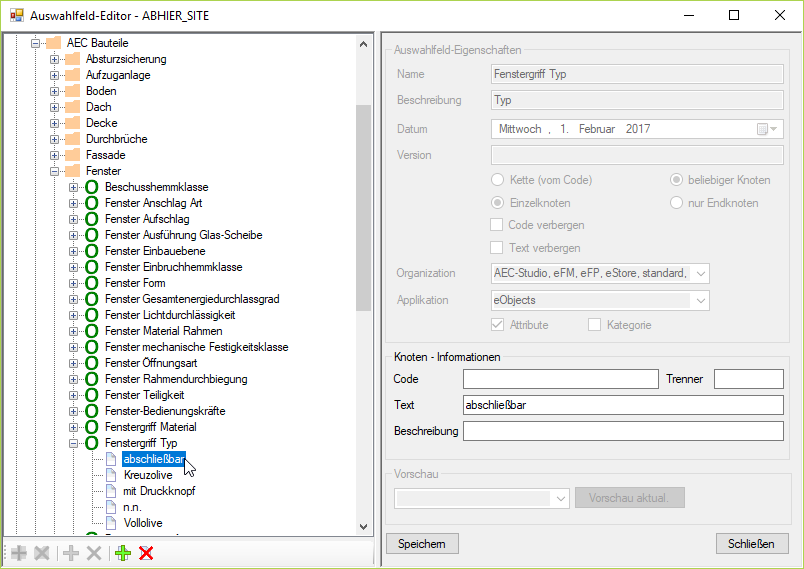This screenshot has height=569, width=804.
Task: Select the nur Endknoten radio button
Action: (676, 203)
